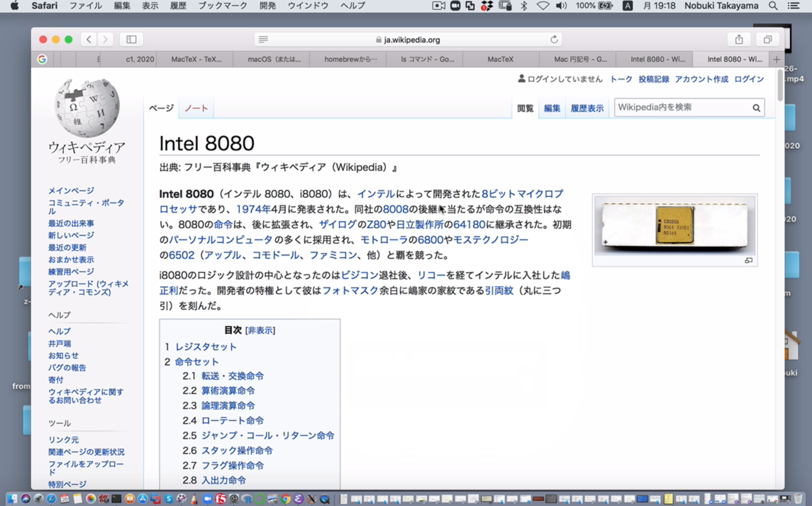Screen dimensions: 812x506
Task: Click the アカウント作成 link
Action: 701,79
